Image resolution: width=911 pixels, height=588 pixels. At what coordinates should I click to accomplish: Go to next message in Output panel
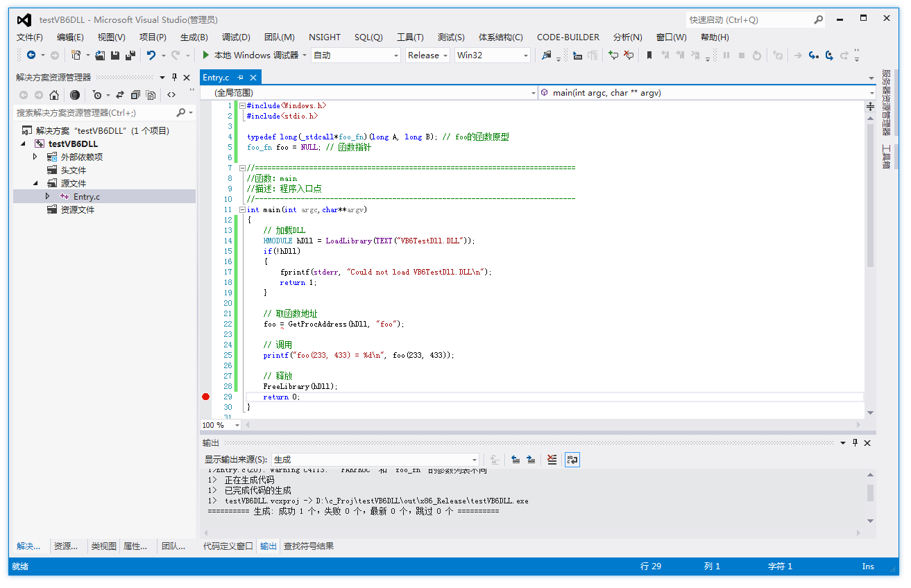coord(531,459)
